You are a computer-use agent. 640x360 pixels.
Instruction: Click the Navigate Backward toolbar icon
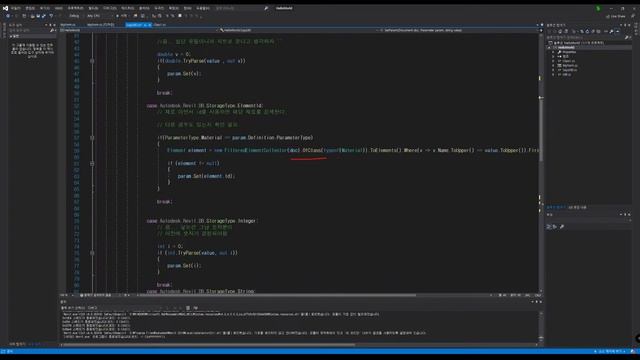[x=8, y=16]
